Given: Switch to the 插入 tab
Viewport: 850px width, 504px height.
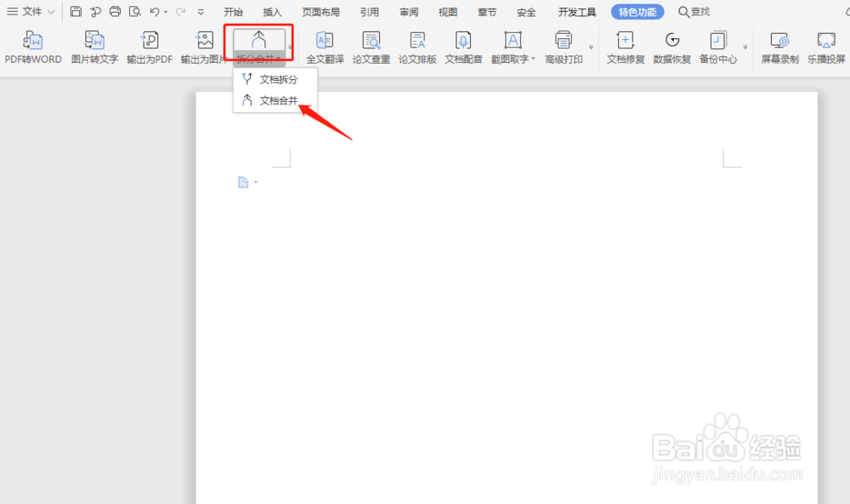Looking at the screenshot, I should pyautogui.click(x=272, y=12).
